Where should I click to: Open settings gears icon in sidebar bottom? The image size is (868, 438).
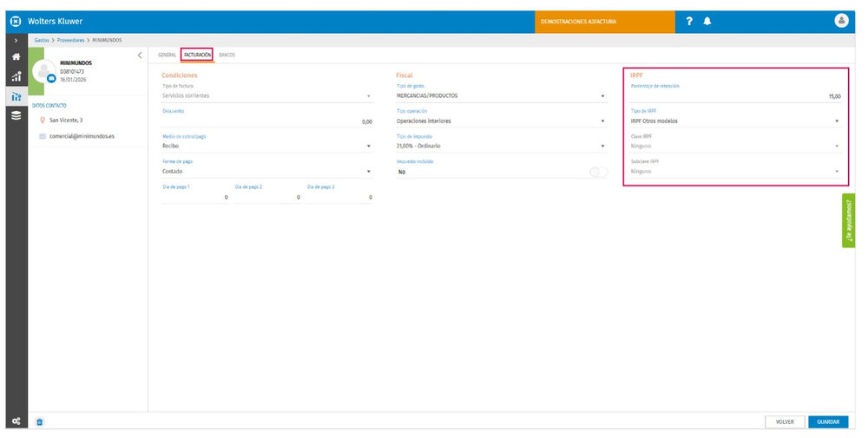click(x=16, y=422)
